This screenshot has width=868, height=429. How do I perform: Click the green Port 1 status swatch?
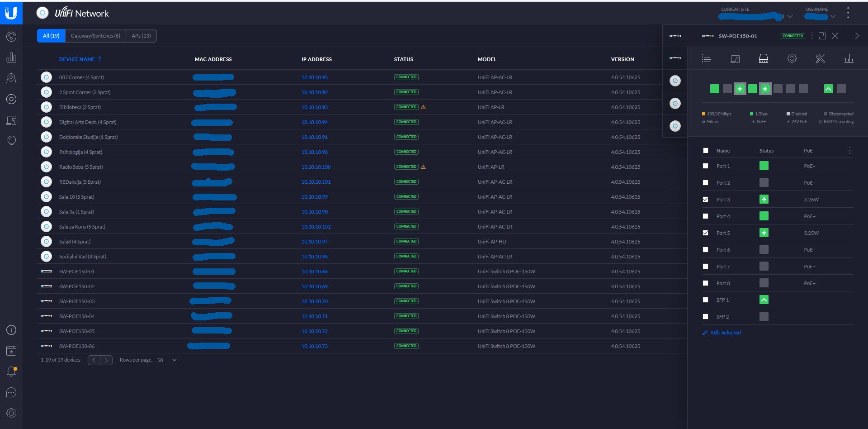click(x=764, y=166)
